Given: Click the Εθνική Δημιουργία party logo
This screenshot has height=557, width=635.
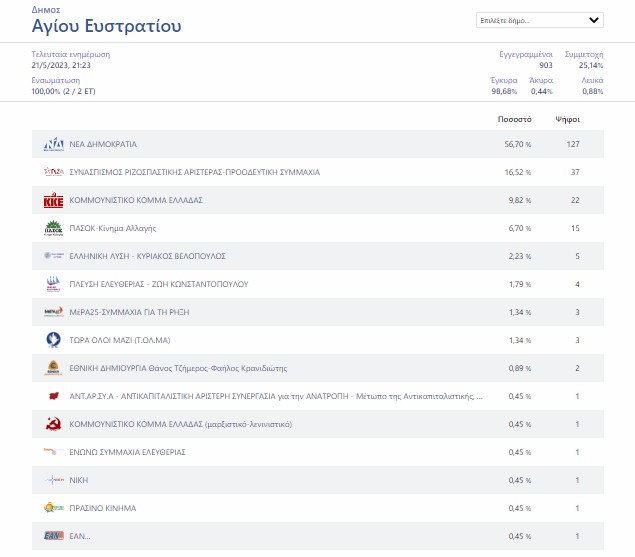Looking at the screenshot, I should 53,368.
